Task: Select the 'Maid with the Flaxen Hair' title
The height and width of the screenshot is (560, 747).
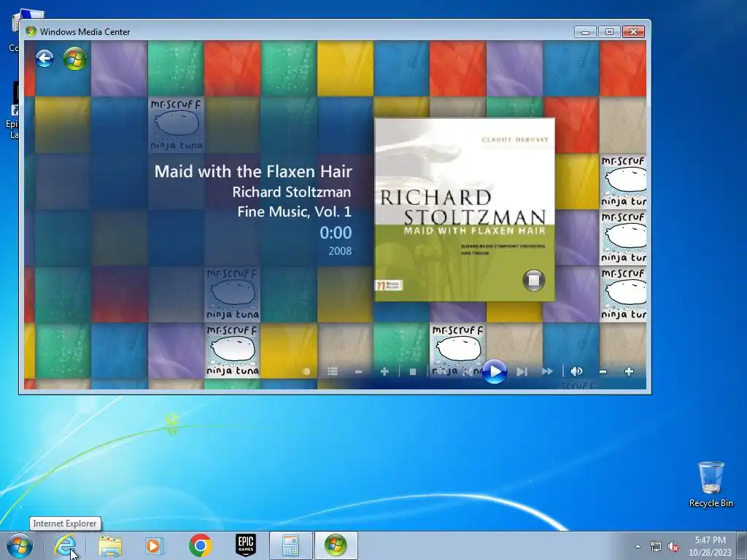Action: tap(253, 171)
